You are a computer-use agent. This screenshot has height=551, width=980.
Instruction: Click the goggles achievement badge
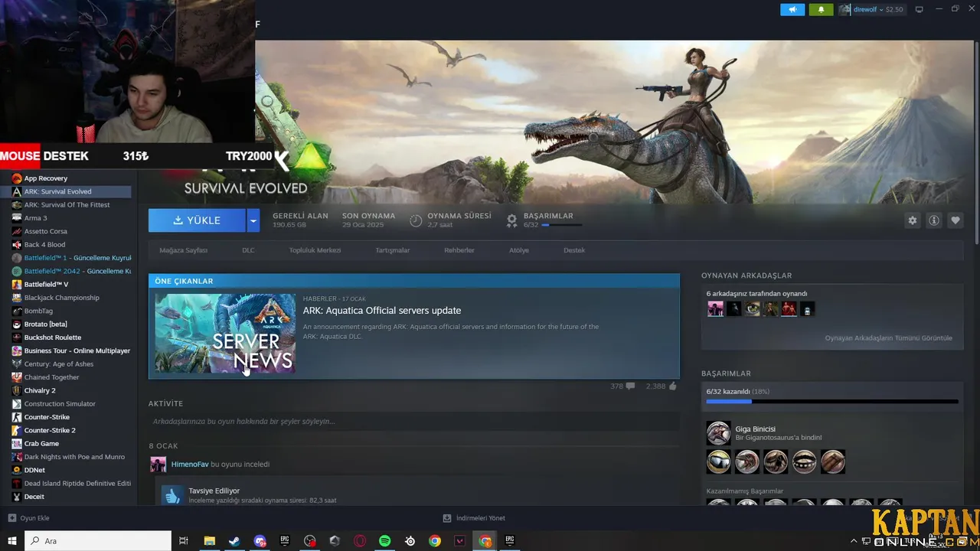coord(718,461)
